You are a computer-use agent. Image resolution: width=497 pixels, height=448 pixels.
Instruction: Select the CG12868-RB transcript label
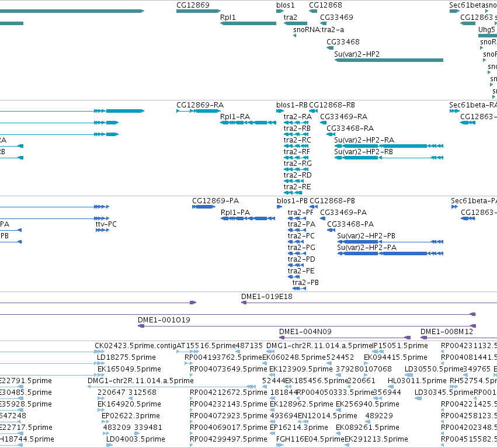[x=332, y=105]
